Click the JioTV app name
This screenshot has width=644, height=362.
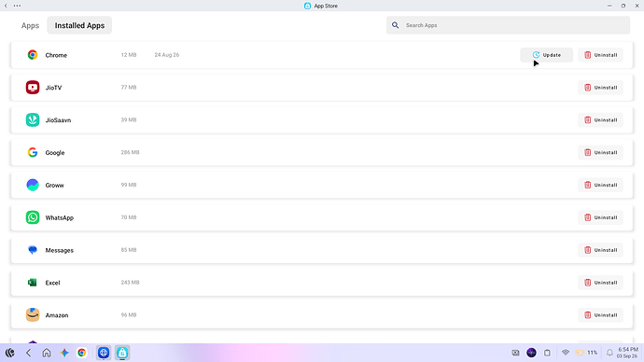point(53,88)
